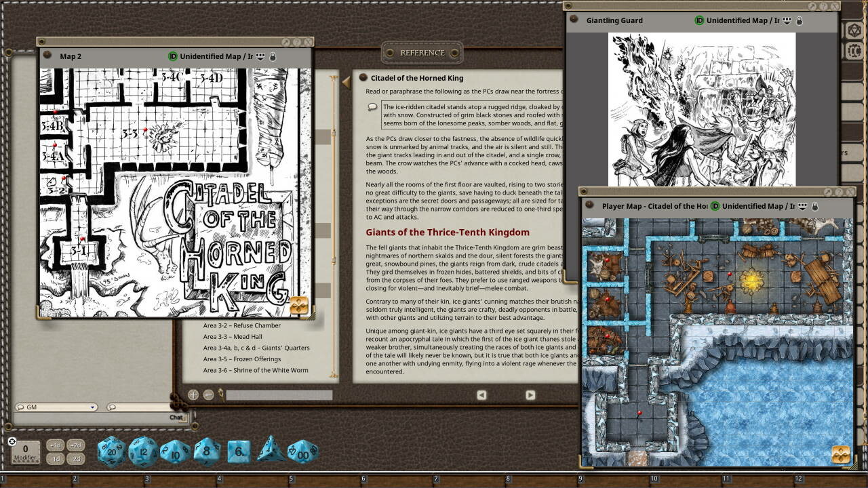Select the d20 dice icon in the right sidebar

[854, 29]
